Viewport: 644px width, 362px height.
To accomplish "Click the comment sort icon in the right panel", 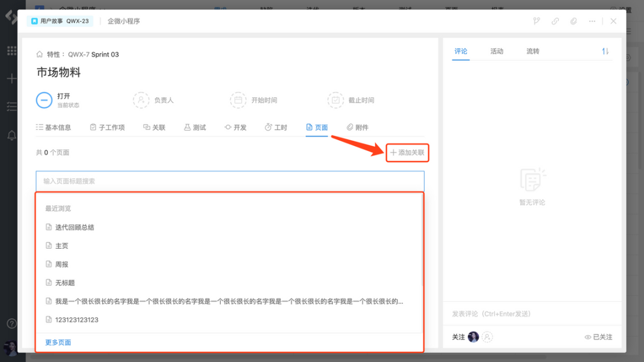I will (x=605, y=51).
